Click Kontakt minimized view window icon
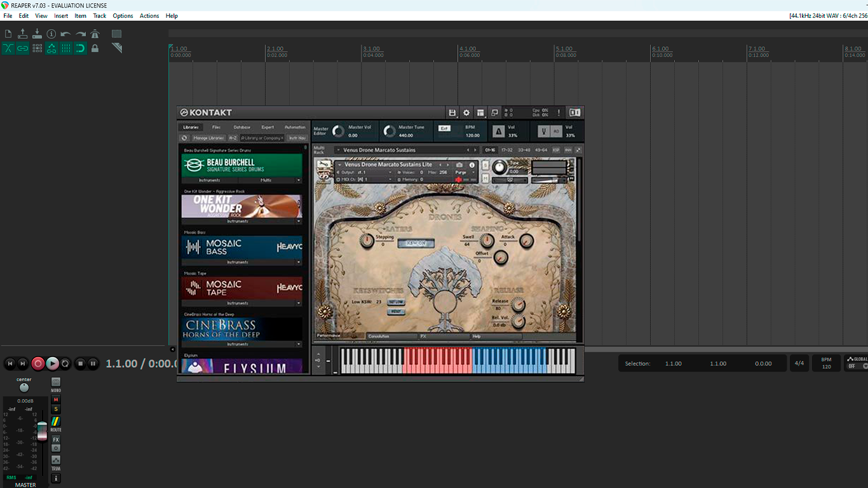The image size is (868, 488). [495, 112]
